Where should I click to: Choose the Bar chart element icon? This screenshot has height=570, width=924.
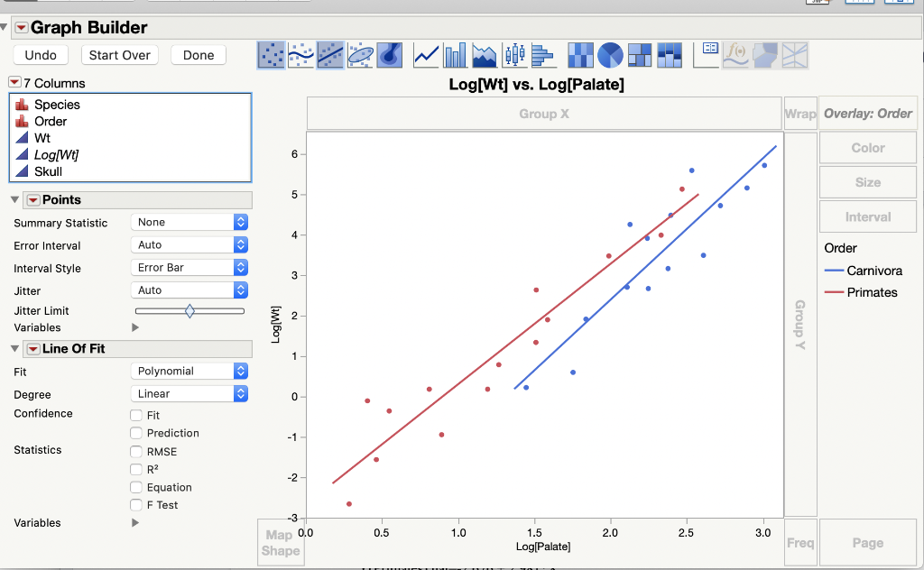click(x=455, y=55)
